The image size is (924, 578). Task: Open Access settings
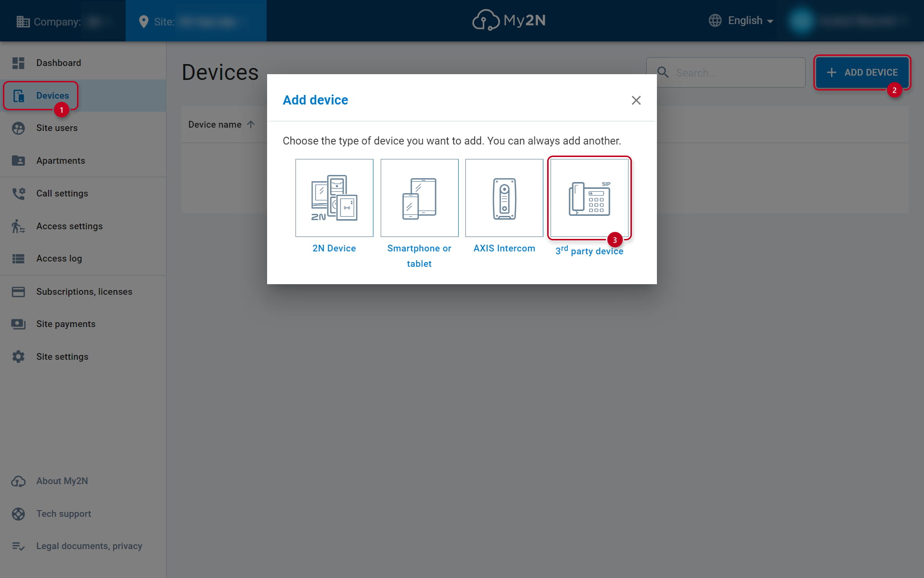point(83,226)
